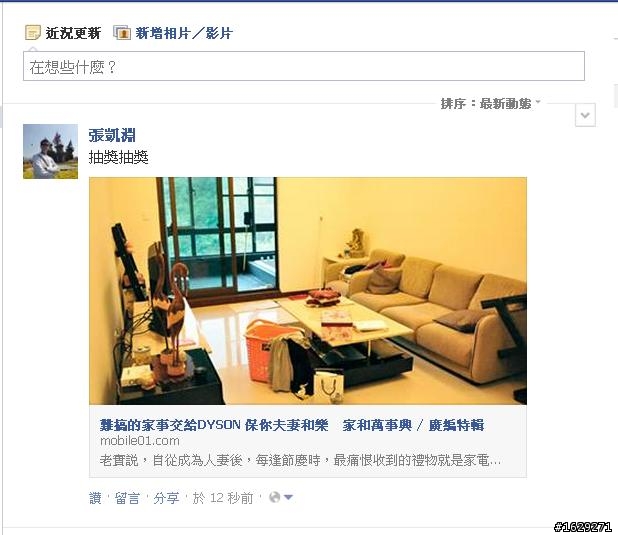Click the 讚 like button
The image size is (618, 535).
95,498
